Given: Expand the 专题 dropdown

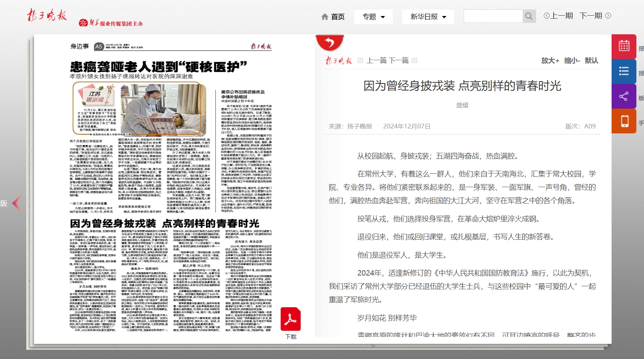Looking at the screenshot, I should [x=373, y=17].
